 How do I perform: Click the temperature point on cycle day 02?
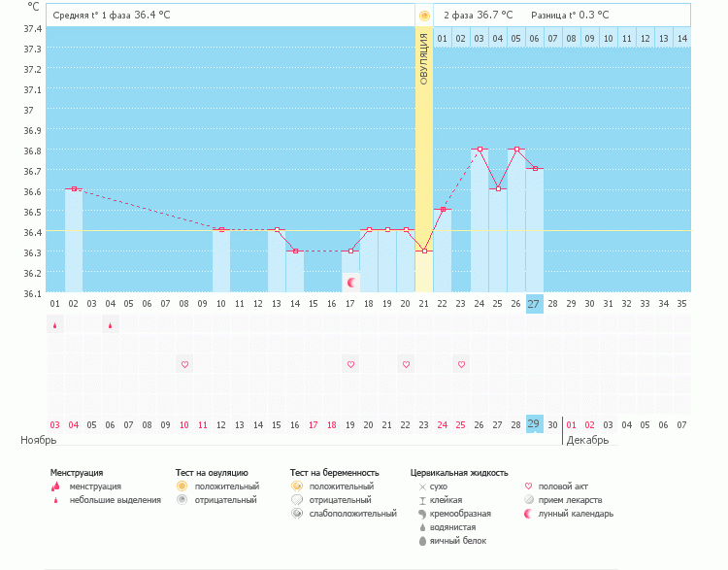coord(74,189)
